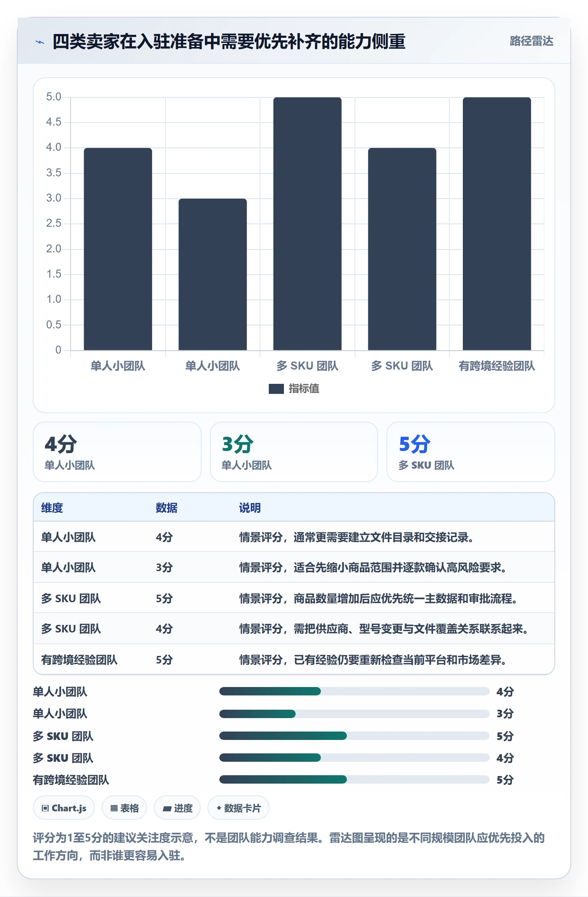Open the 4分 单人小团队 summary card
Viewport: 588px width, 897px height.
tap(117, 452)
